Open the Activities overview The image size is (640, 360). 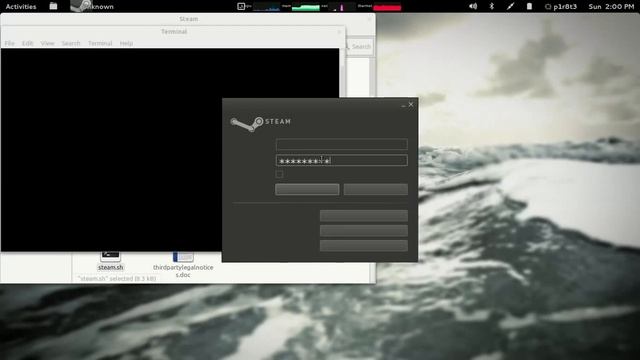pos(21,7)
